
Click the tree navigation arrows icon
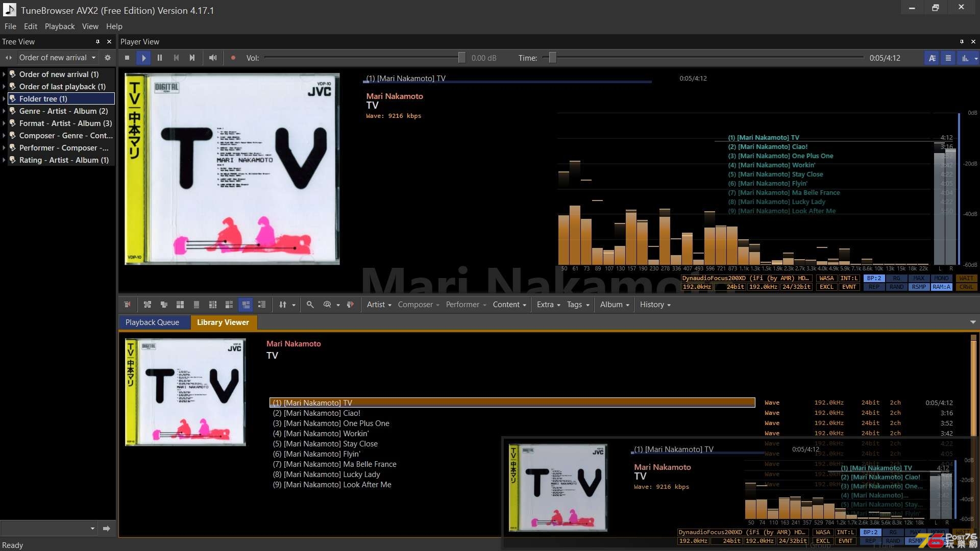point(8,58)
